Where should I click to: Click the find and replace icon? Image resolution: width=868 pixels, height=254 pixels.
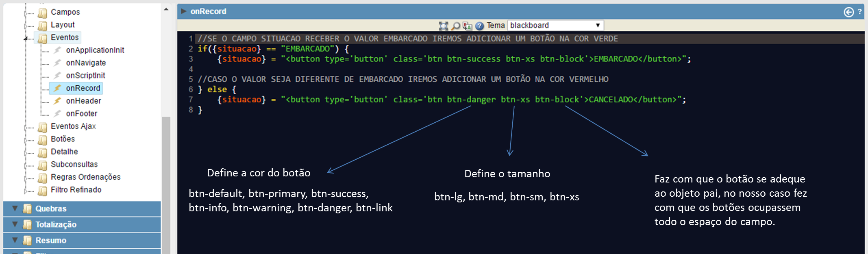[468, 26]
